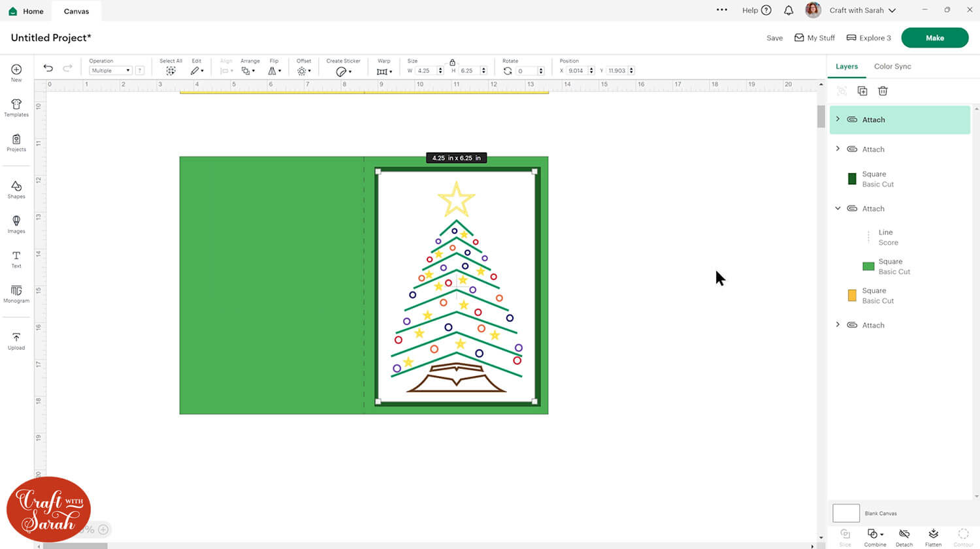Open the Upload tool in left sidebar

click(x=16, y=341)
